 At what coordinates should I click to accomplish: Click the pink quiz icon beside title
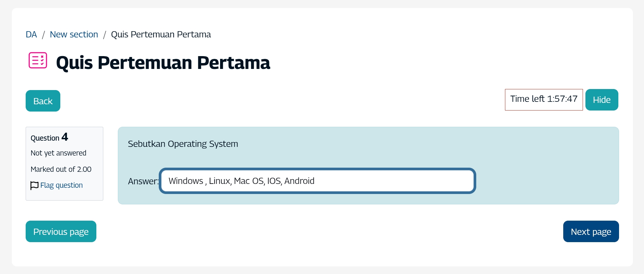38,61
